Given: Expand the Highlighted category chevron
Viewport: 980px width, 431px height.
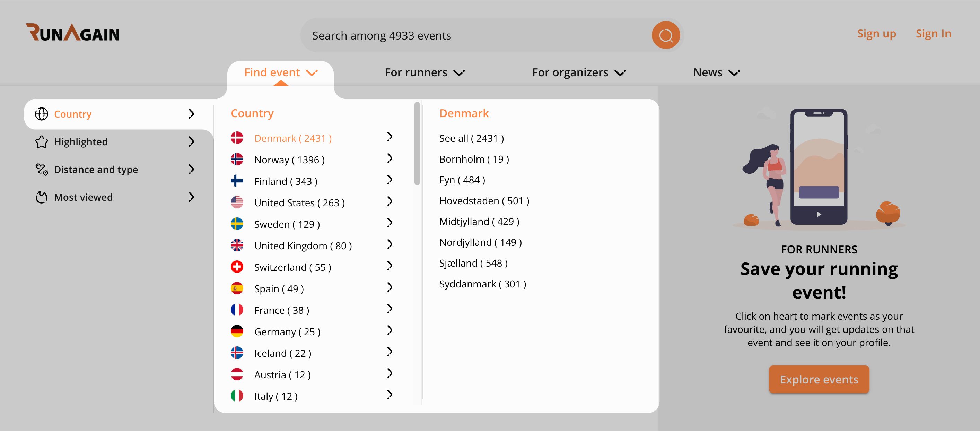Looking at the screenshot, I should pyautogui.click(x=191, y=141).
